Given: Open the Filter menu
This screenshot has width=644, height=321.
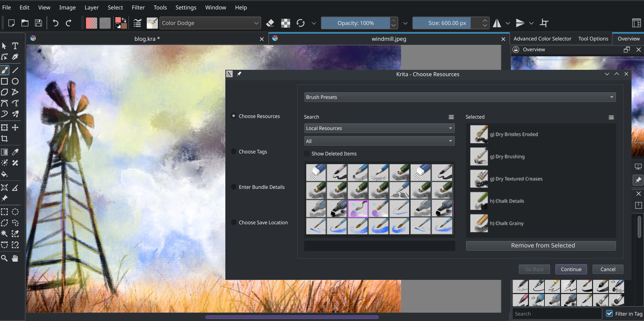Looking at the screenshot, I should tap(138, 7).
